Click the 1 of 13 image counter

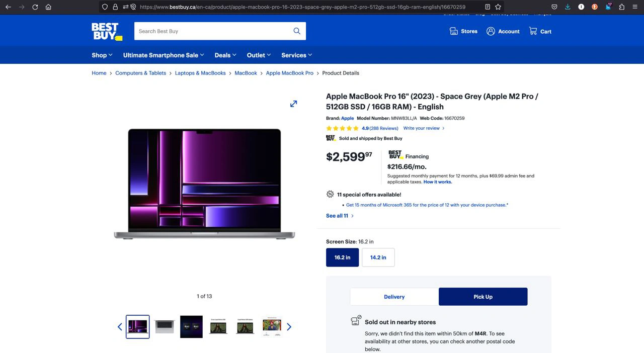[x=204, y=296]
